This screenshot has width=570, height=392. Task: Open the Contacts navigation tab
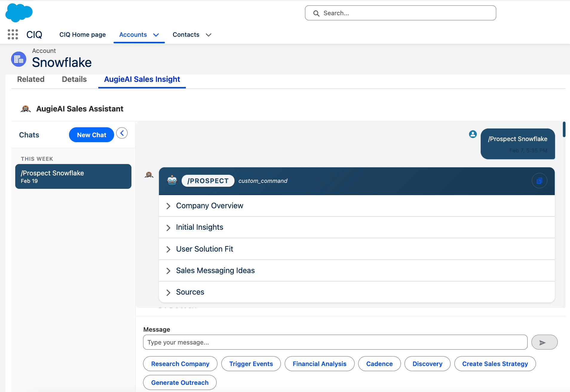[186, 35]
